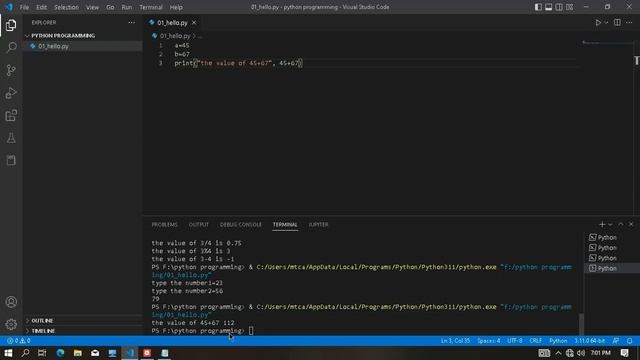The image size is (640, 360).
Task: Select language mode Python in status bar
Action: click(x=558, y=340)
